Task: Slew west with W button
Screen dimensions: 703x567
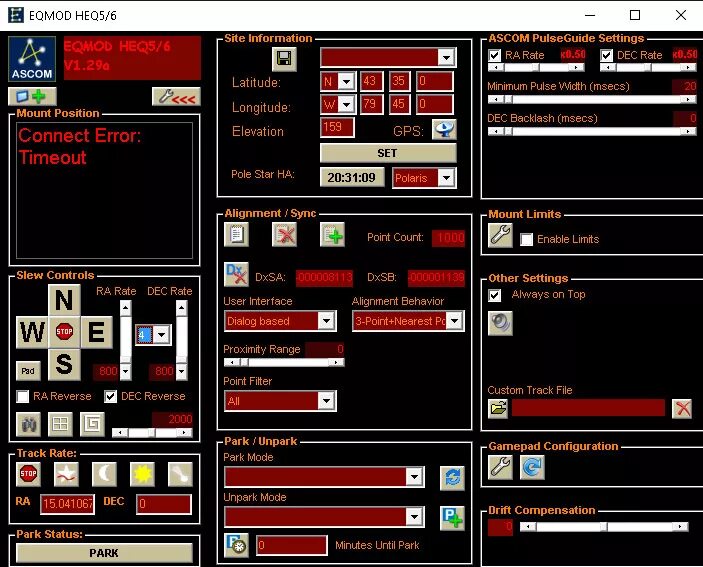Action: (32, 332)
